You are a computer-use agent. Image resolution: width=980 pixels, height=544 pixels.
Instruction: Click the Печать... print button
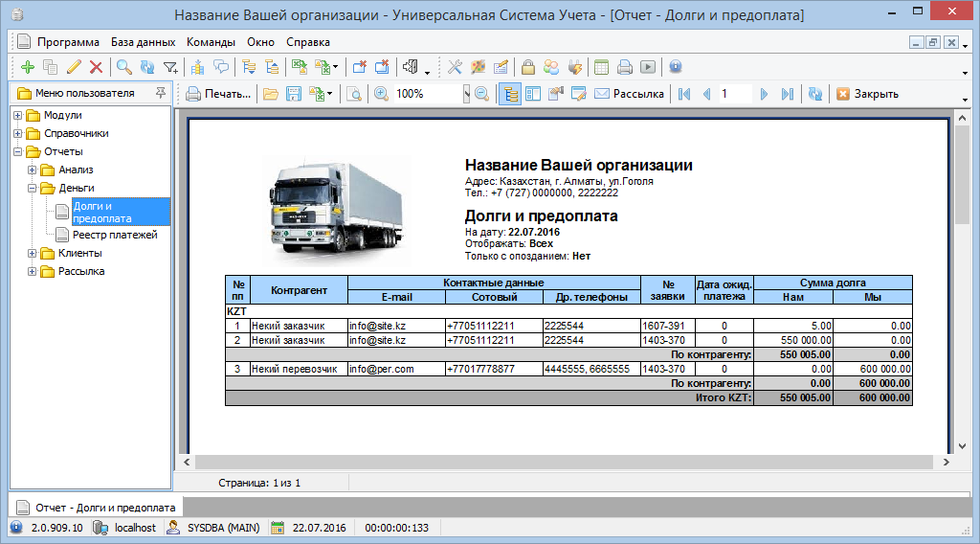tap(218, 94)
